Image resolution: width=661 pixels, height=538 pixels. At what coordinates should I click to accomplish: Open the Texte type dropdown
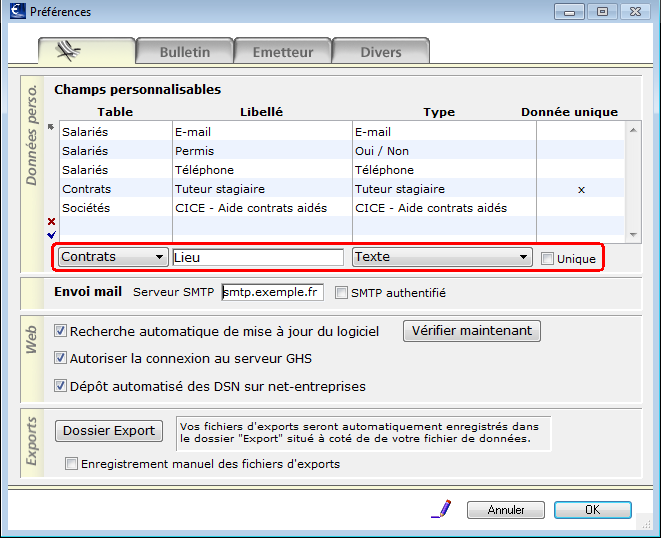point(442,257)
